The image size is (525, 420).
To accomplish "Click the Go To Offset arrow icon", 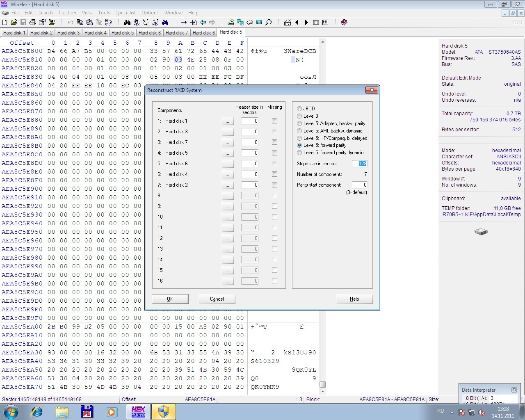I will (x=184, y=22).
